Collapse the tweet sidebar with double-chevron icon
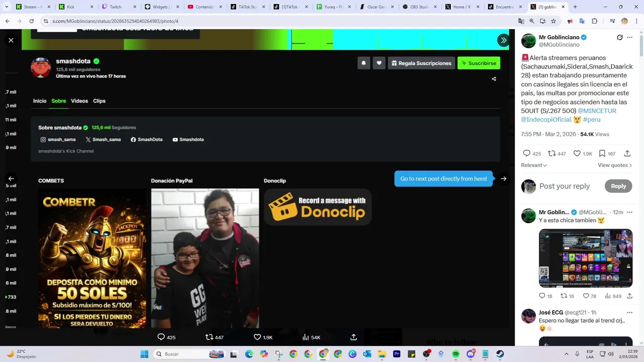The image size is (644, 362). click(503, 40)
